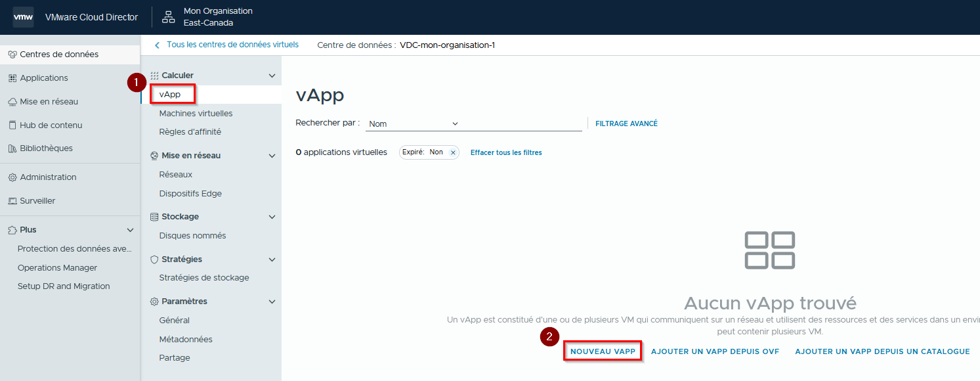Click the Paramètres gear icon
The width and height of the screenshot is (980, 381).
[155, 302]
